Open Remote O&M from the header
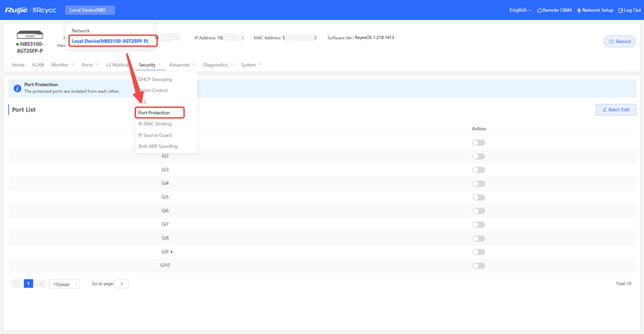Viewport: 644px width, 334px height. [x=554, y=10]
